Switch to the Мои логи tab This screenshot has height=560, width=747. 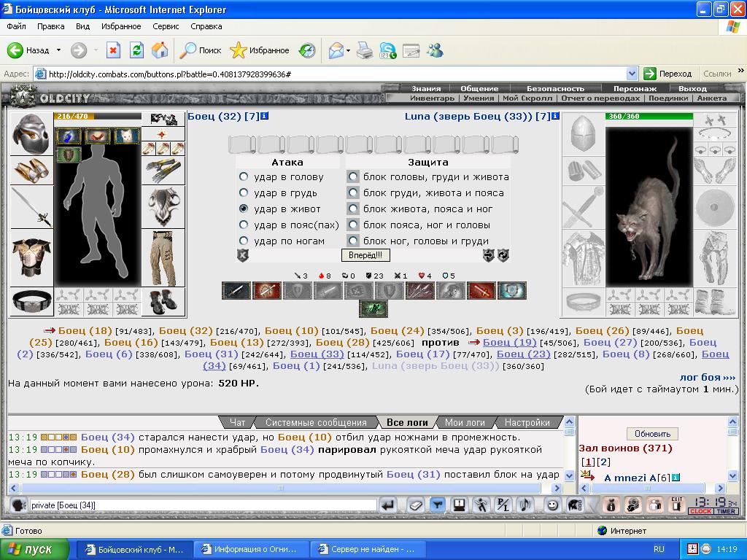pyautogui.click(x=465, y=422)
